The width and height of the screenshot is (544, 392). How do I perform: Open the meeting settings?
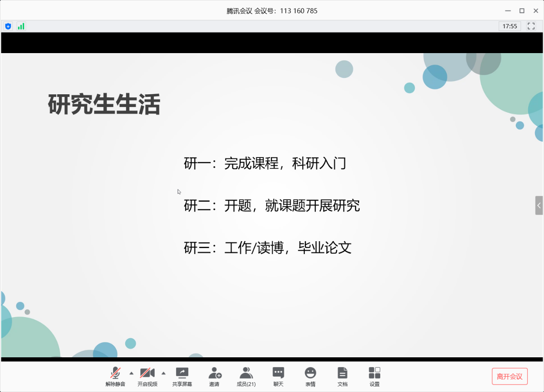(x=374, y=376)
